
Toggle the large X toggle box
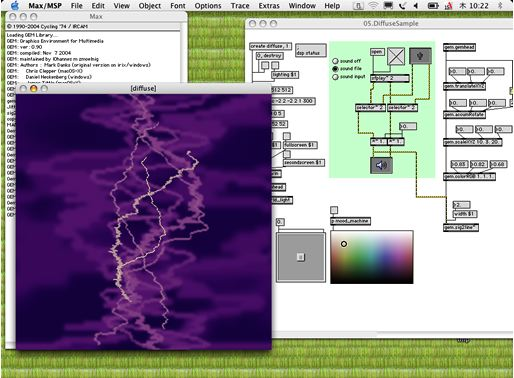pos(396,56)
